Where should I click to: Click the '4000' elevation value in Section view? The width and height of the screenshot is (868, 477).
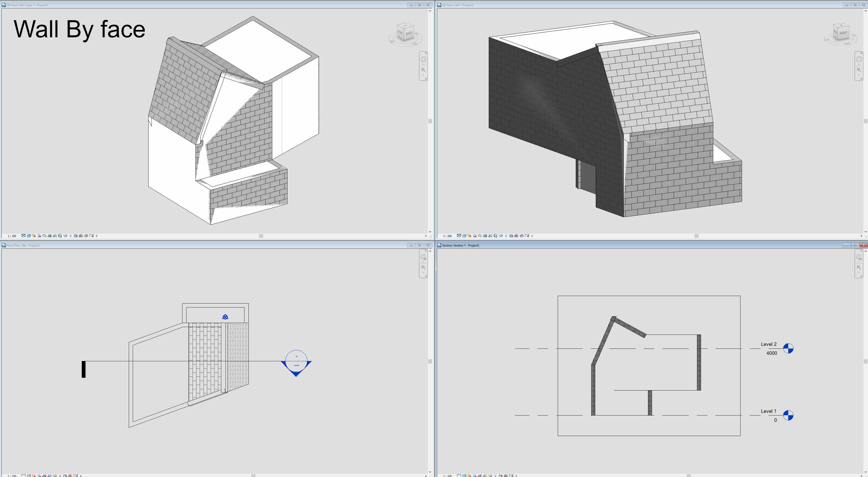coord(772,353)
